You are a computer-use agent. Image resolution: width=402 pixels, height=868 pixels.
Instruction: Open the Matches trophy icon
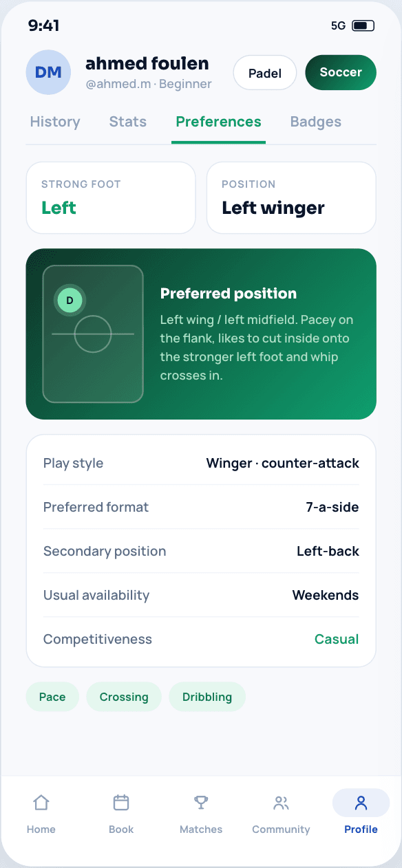(201, 803)
